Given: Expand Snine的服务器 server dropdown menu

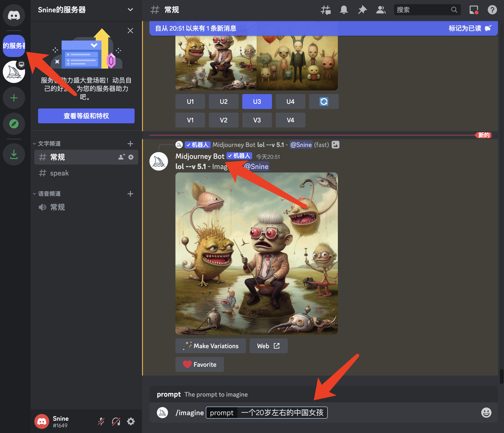Looking at the screenshot, I should pos(130,10).
